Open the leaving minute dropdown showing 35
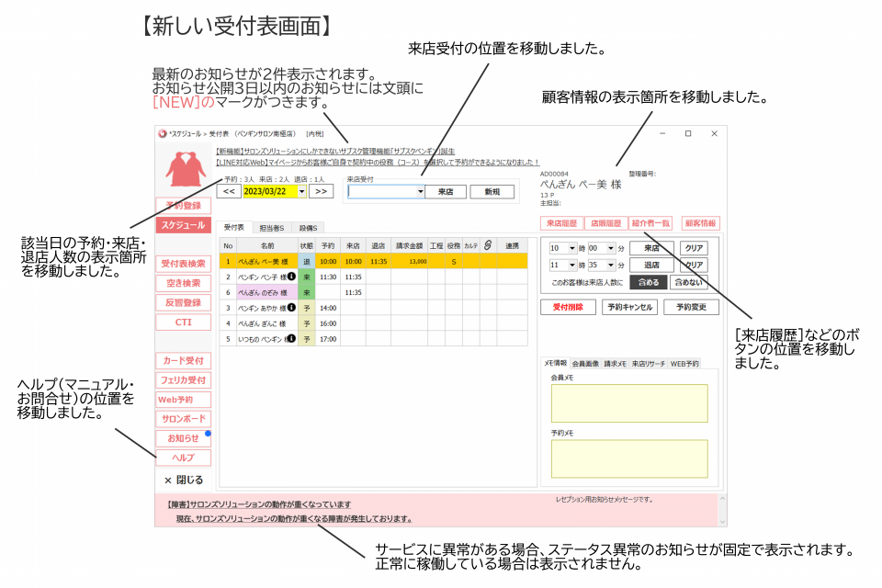This screenshot has height=588, width=882. [611, 265]
